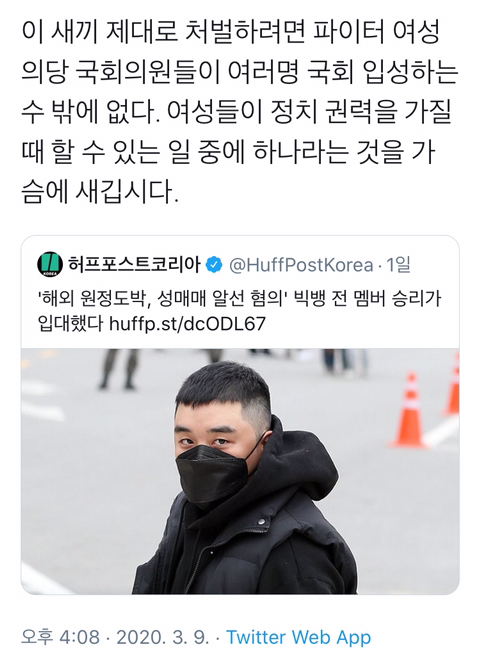The width and height of the screenshot is (480, 650).
Task: Click the HuffPost Korea profile avatar
Action: [x=50, y=264]
